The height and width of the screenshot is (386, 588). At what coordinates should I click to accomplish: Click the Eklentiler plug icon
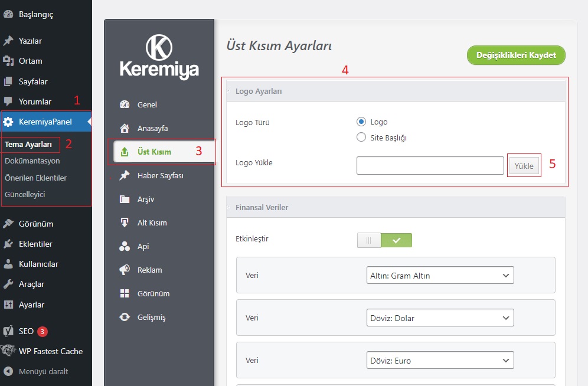8,244
